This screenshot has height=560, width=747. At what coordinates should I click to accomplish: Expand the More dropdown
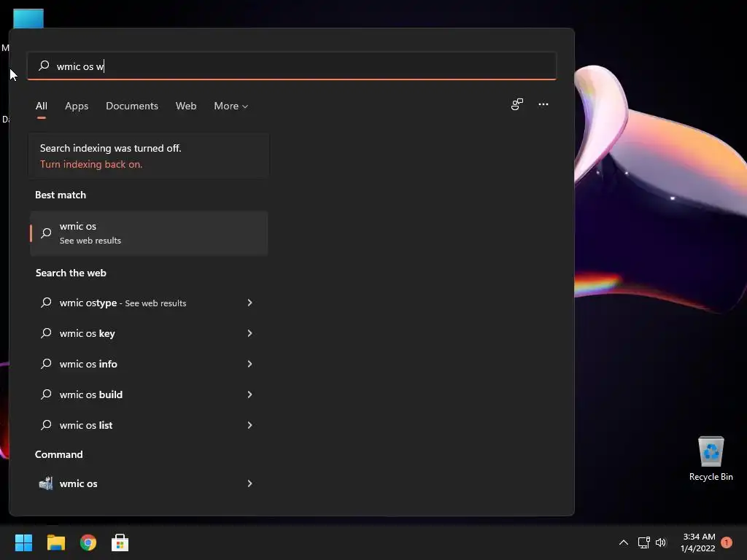pos(231,106)
